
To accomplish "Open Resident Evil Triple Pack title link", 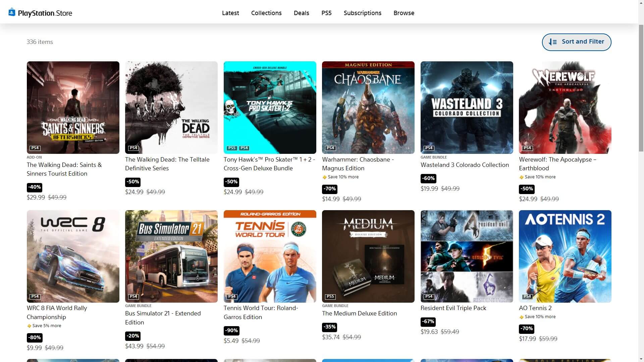I will [453, 308].
